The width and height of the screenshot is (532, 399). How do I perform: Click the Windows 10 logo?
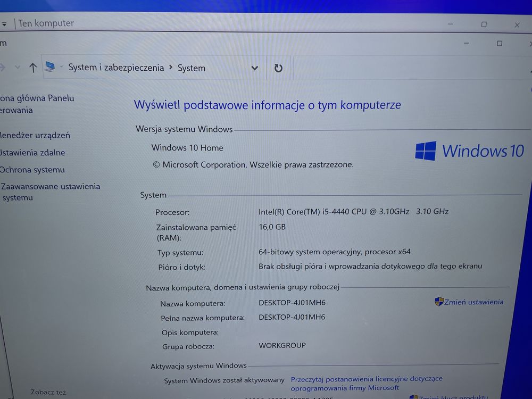(x=470, y=151)
